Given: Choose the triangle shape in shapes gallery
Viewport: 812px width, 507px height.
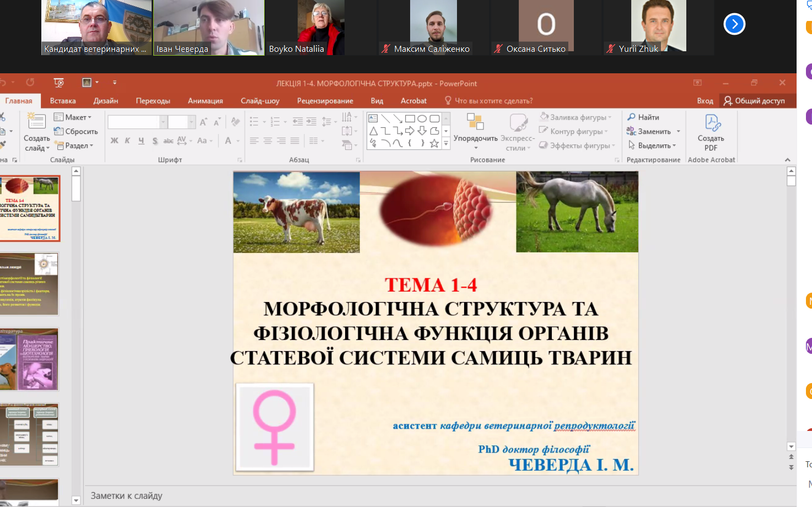Looking at the screenshot, I should coord(373,131).
